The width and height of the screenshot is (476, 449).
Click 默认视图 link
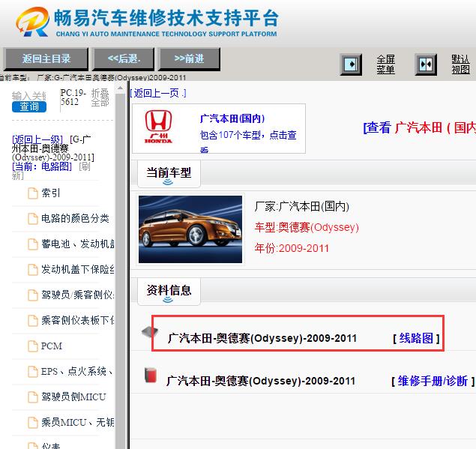point(460,64)
